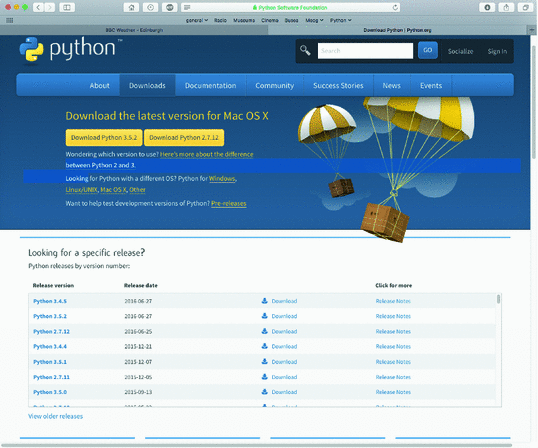This screenshot has height=448, width=538.
Task: Click download icon for Python 3.5.2 row
Action: [x=265, y=316]
